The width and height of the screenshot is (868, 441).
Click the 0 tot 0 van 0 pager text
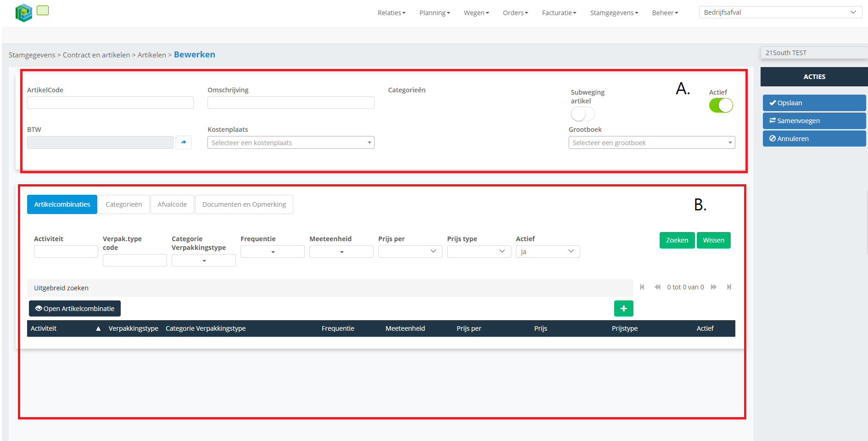point(685,287)
